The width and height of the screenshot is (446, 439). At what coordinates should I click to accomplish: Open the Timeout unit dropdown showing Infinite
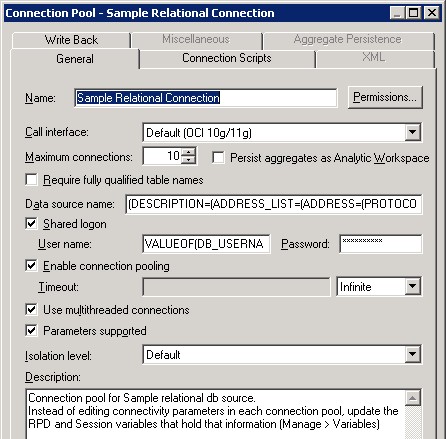(x=412, y=287)
